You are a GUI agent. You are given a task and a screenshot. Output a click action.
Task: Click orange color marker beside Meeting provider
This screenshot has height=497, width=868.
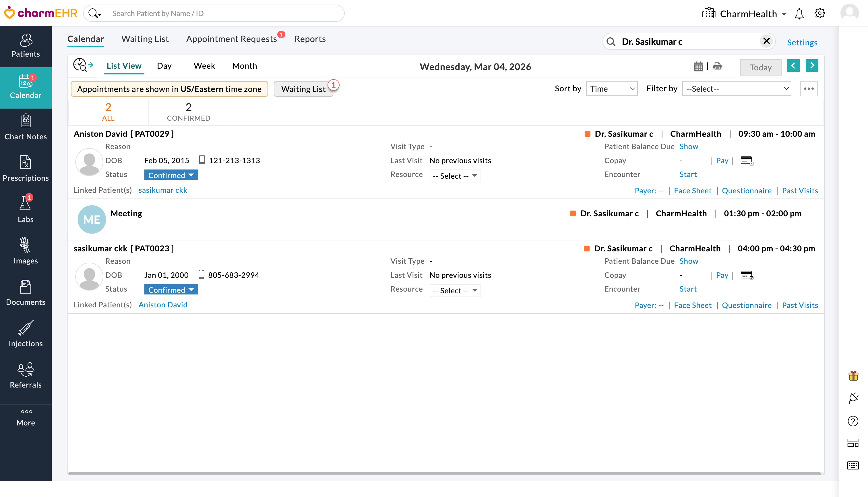point(573,214)
